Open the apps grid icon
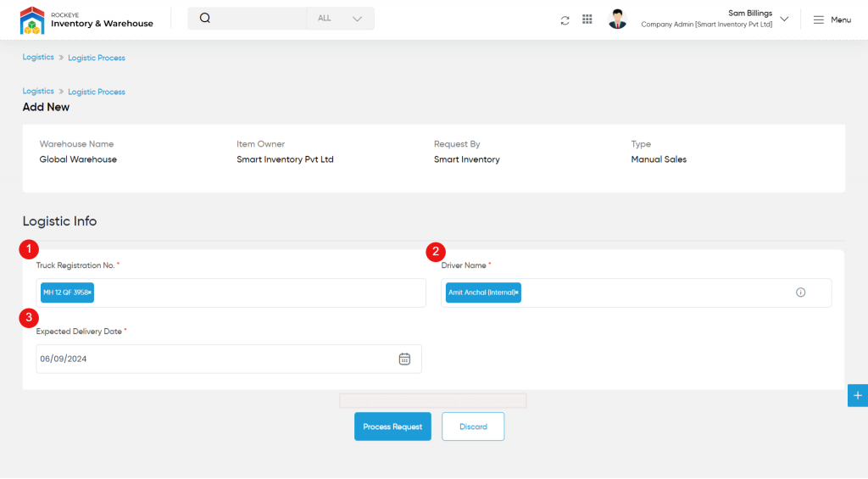 click(x=587, y=19)
